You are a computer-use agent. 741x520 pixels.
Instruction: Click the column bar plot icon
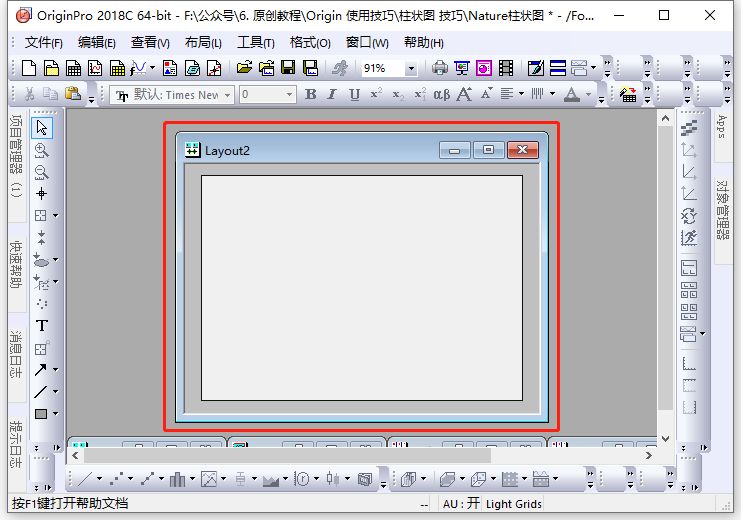point(177,479)
